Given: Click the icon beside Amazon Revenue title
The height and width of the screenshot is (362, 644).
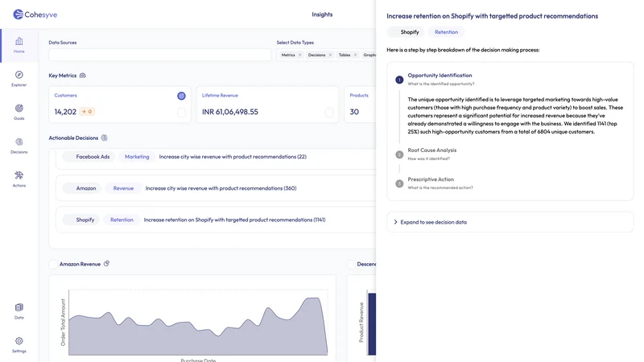Looking at the screenshot, I should [x=106, y=264].
